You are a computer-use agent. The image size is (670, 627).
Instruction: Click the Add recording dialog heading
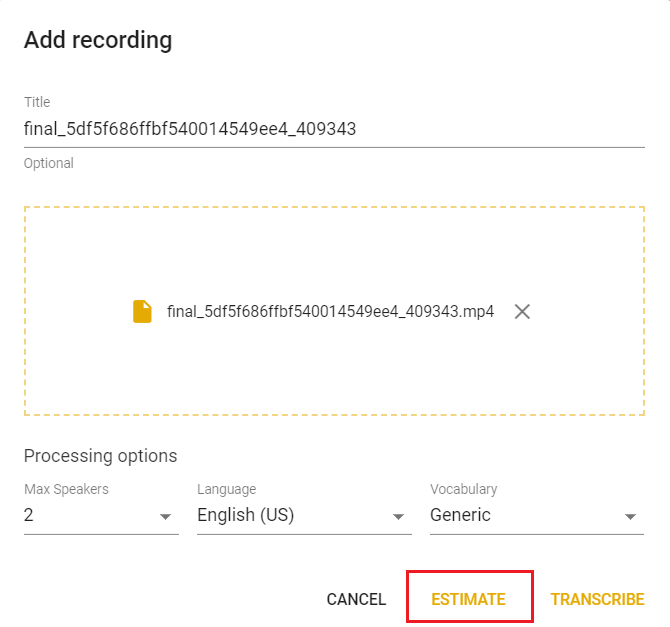98,40
